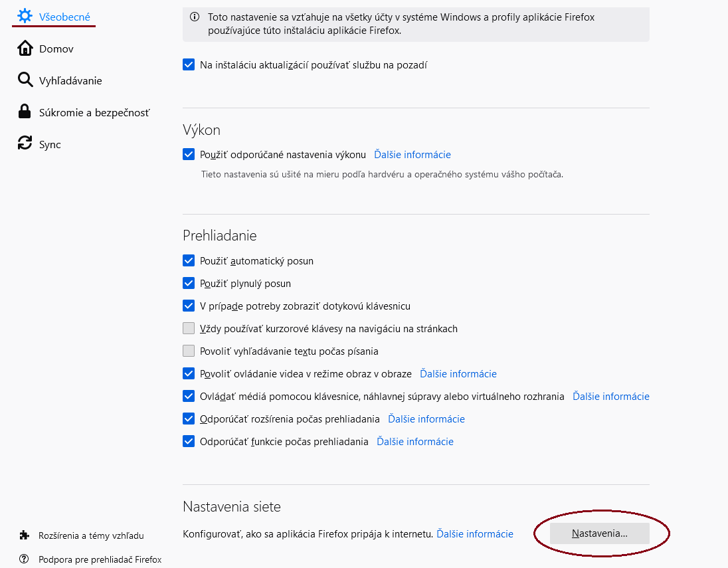This screenshot has height=568, width=728.
Task: Enable Povoliť vyhľadávanie textu počas písania
Action: [189, 351]
